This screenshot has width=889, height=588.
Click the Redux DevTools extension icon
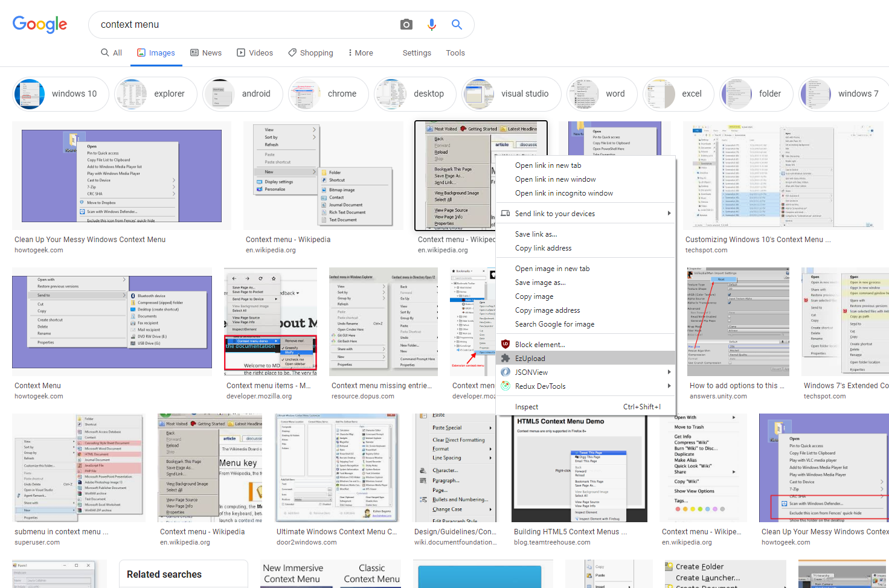(505, 386)
